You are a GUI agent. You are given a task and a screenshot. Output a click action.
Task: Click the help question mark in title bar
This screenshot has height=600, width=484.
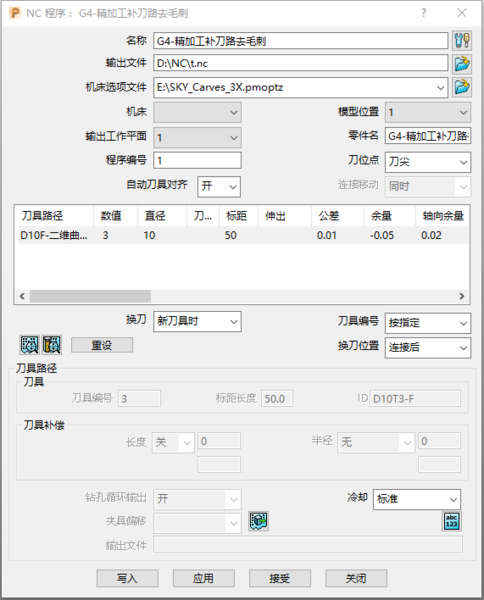point(424,13)
